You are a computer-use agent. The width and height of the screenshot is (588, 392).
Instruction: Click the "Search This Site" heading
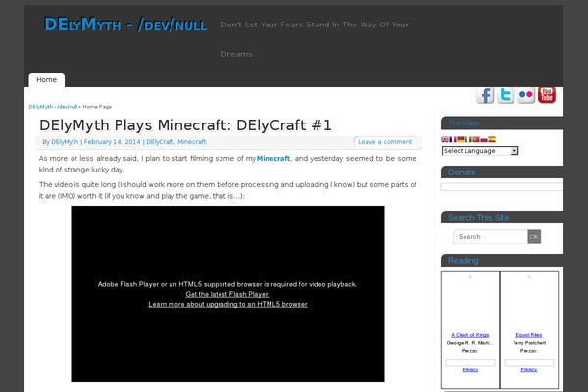pyautogui.click(x=478, y=218)
